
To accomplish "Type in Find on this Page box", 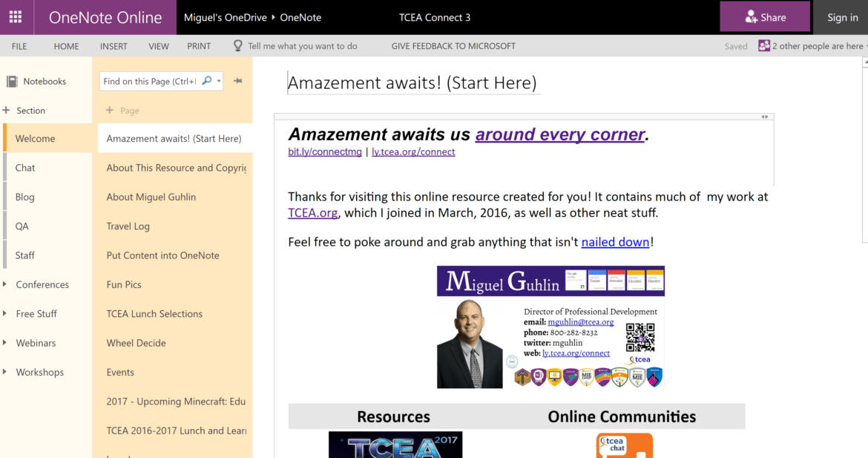I will click(150, 82).
